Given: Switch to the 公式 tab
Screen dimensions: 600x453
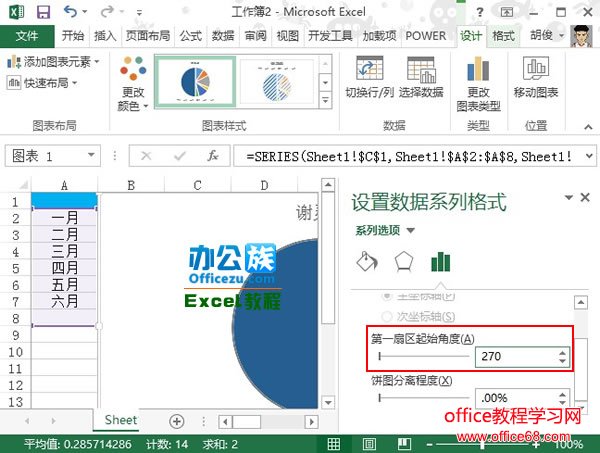Looking at the screenshot, I should tap(191, 36).
